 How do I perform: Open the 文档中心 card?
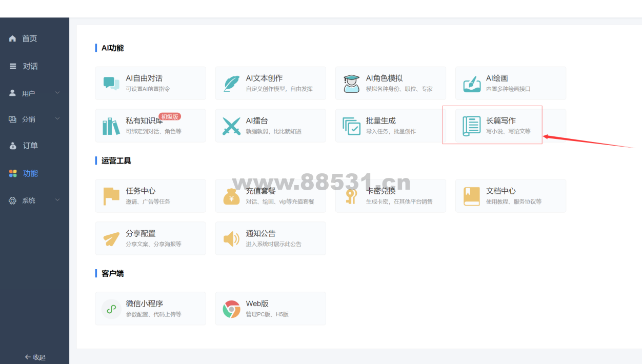(x=510, y=196)
